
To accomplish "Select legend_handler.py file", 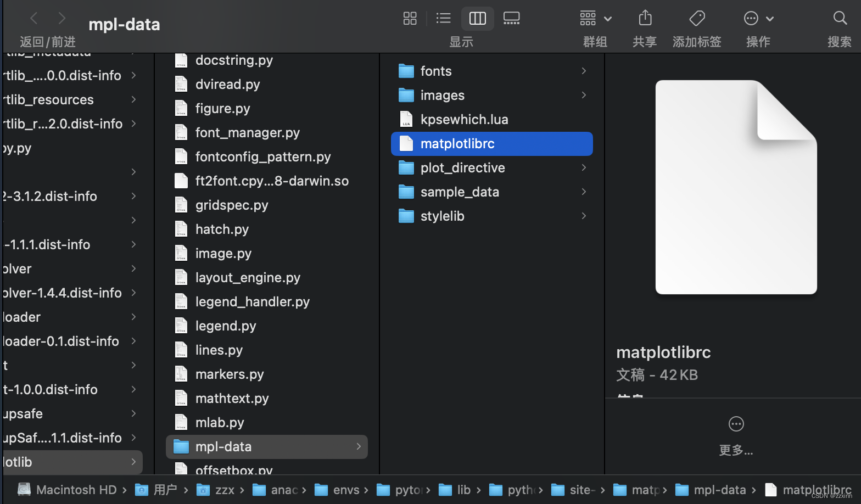I will click(x=267, y=302).
